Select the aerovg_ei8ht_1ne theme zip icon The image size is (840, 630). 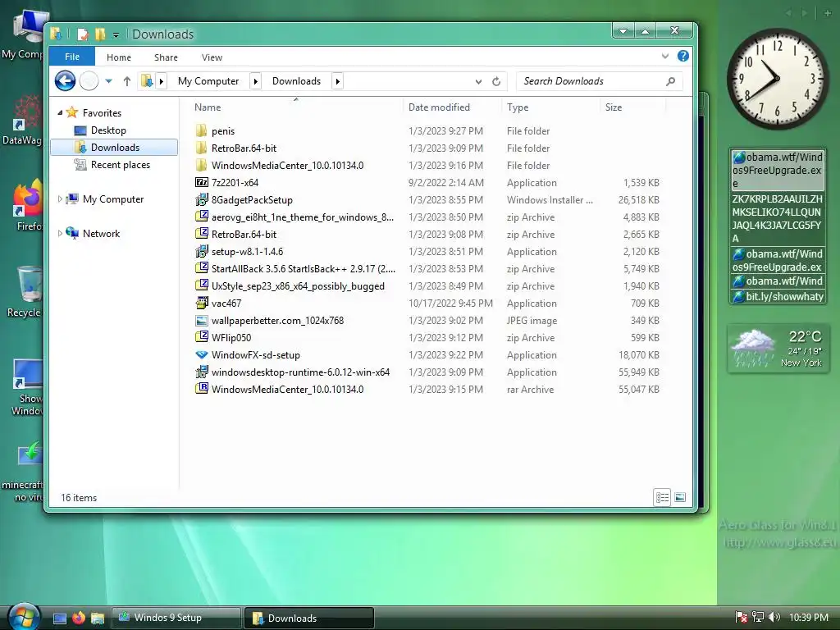pos(202,217)
